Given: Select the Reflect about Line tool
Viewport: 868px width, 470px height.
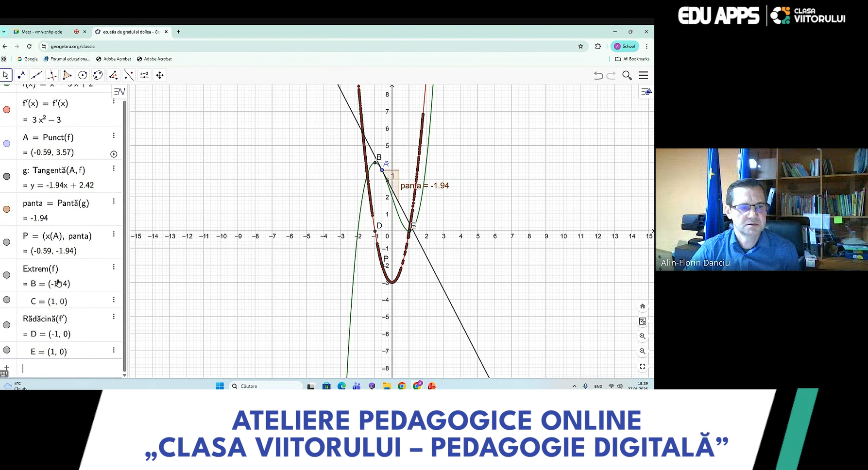Looking at the screenshot, I should click(129, 75).
